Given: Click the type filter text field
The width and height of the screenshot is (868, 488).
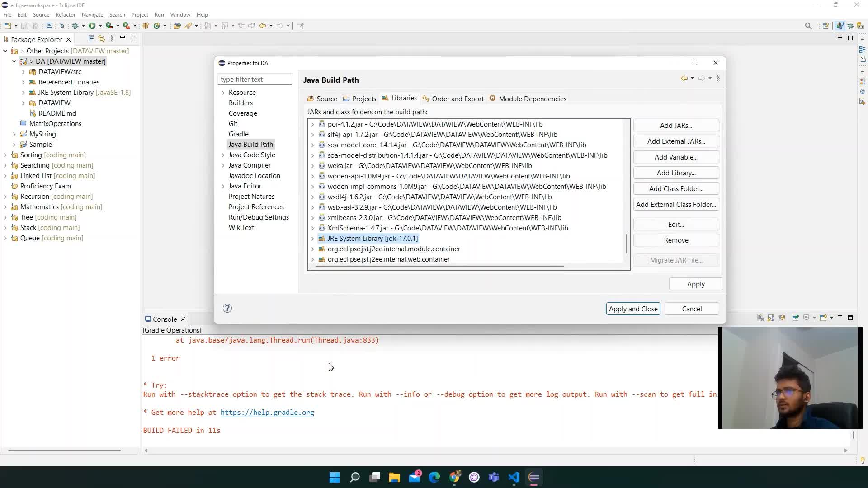Looking at the screenshot, I should pos(255,79).
